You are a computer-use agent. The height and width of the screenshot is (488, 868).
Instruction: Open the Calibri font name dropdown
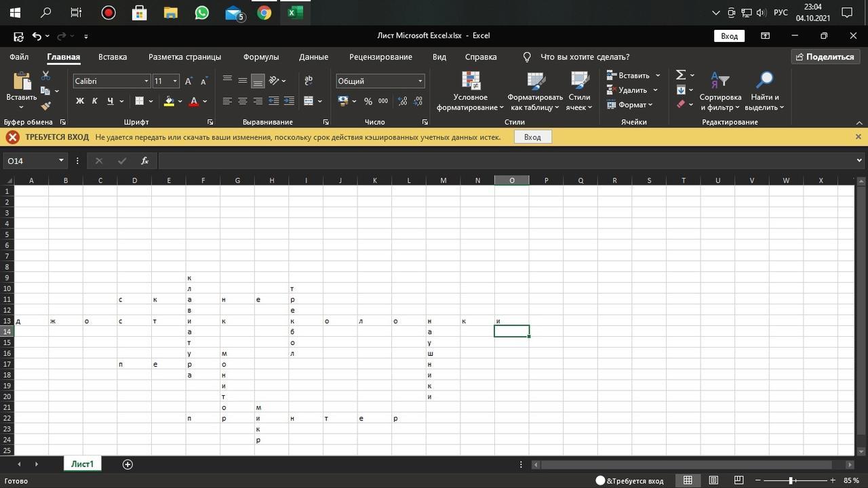(146, 81)
